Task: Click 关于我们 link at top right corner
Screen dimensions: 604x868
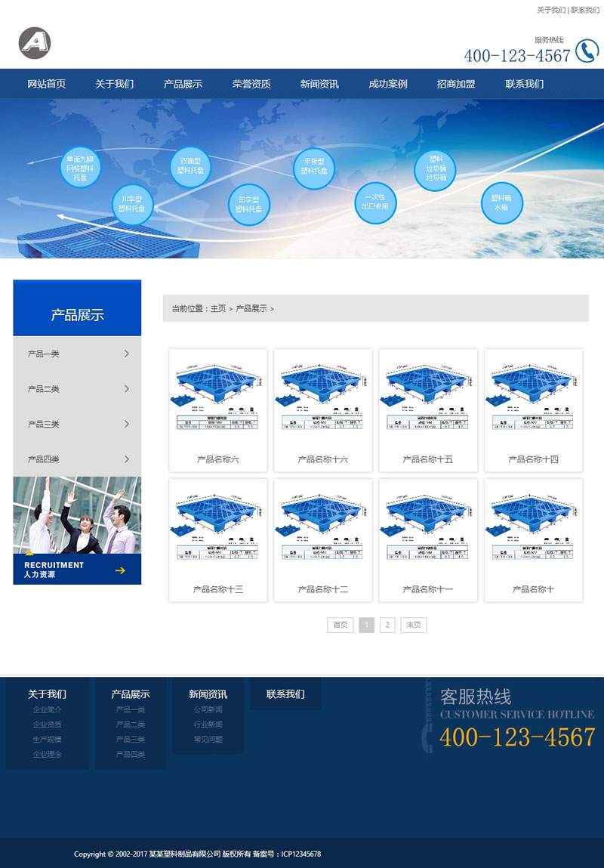Action: tap(551, 10)
